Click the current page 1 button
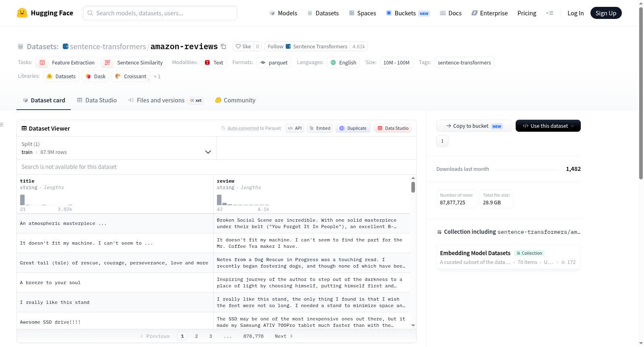644x347 pixels. tap(182, 336)
